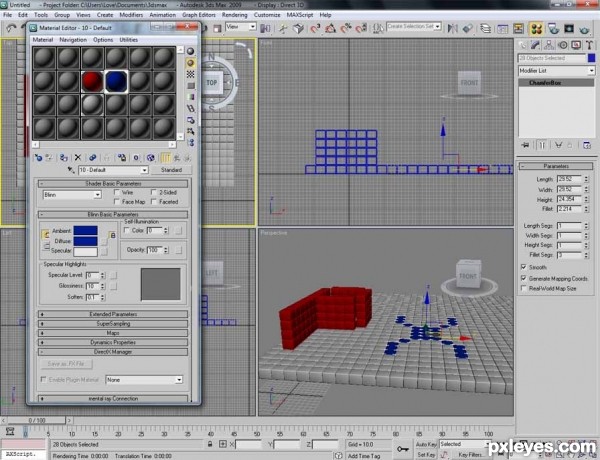Open the Modifiers menu

pyautogui.click(x=131, y=15)
